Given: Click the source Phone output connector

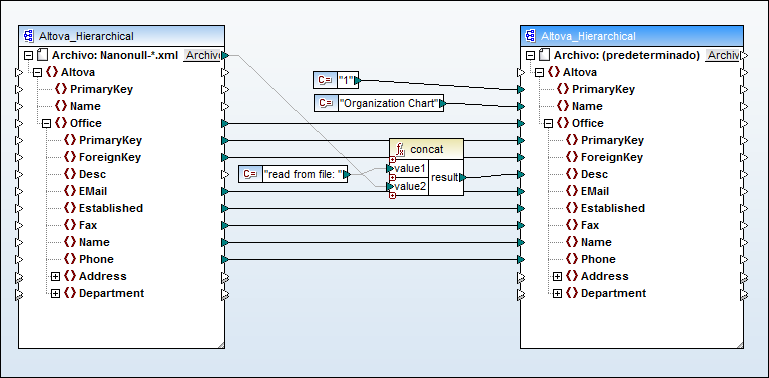Looking at the screenshot, I should click(225, 259).
